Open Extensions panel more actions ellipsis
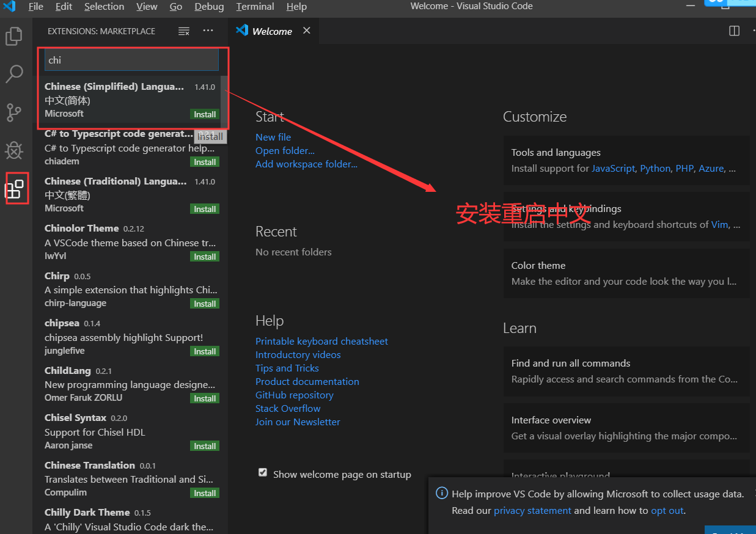The height and width of the screenshot is (534, 756). (x=208, y=31)
